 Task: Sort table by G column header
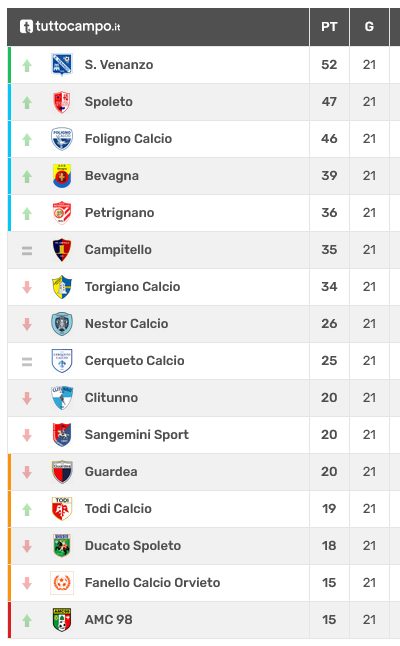click(369, 27)
